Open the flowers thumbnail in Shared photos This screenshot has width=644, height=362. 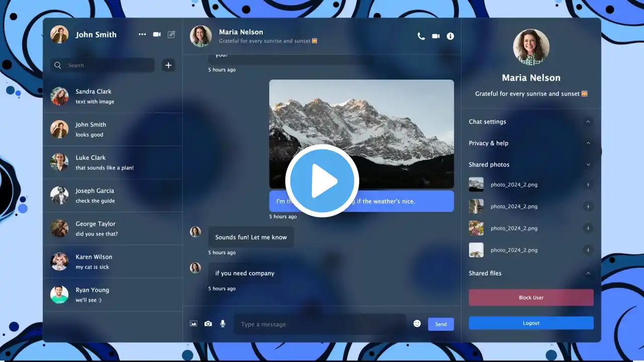pos(476,228)
